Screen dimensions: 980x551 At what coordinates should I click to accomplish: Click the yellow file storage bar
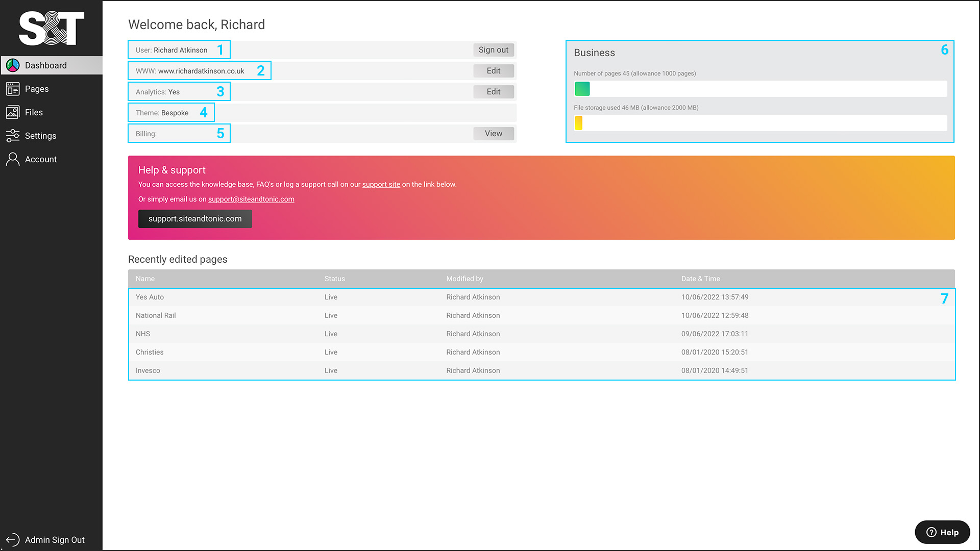(x=578, y=123)
